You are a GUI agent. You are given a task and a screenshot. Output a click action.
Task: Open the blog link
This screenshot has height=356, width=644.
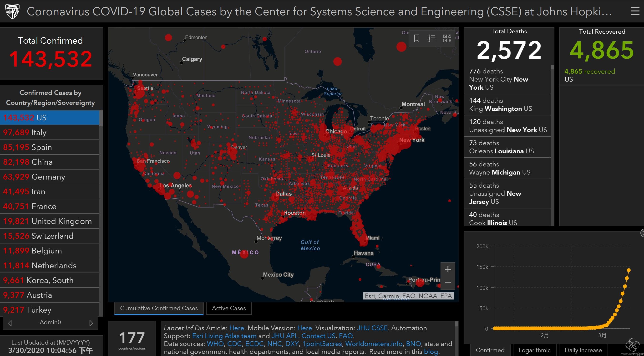(431, 351)
